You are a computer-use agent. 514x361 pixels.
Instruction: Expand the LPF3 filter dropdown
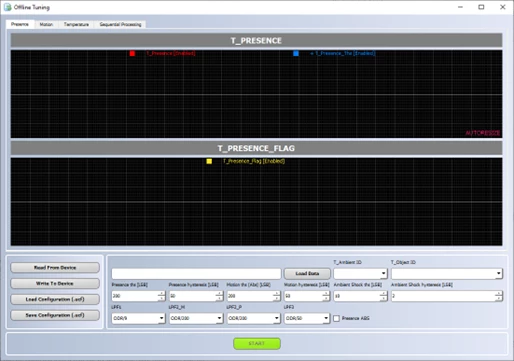tap(307, 318)
